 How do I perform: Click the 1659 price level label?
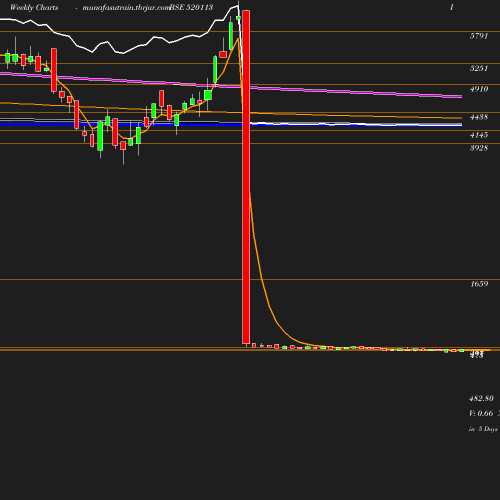click(x=479, y=284)
